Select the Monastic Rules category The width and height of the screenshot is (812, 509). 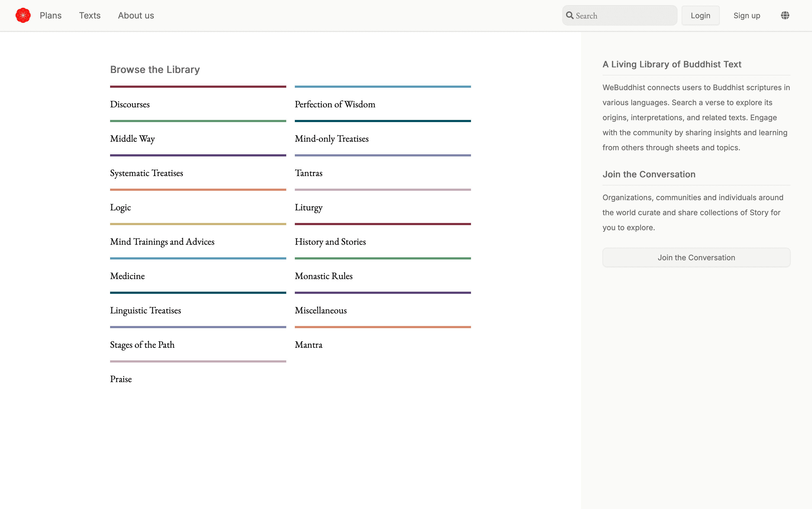point(323,276)
